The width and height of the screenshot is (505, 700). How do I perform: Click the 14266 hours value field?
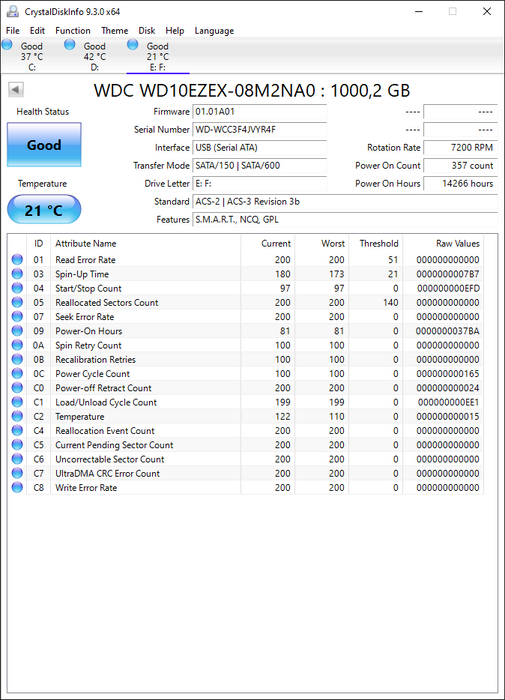tap(460, 183)
